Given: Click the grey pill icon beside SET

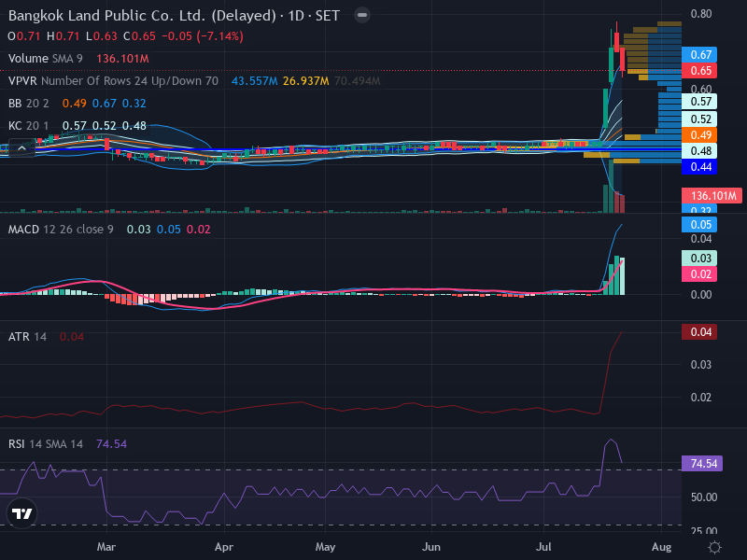Looking at the screenshot, I should point(362,15).
